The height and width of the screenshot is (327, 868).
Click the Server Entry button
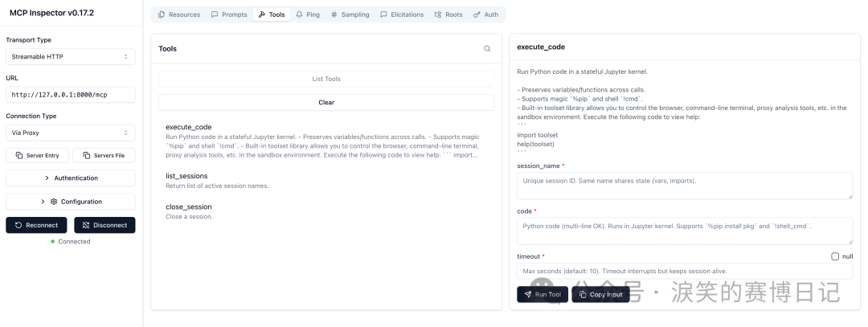38,156
